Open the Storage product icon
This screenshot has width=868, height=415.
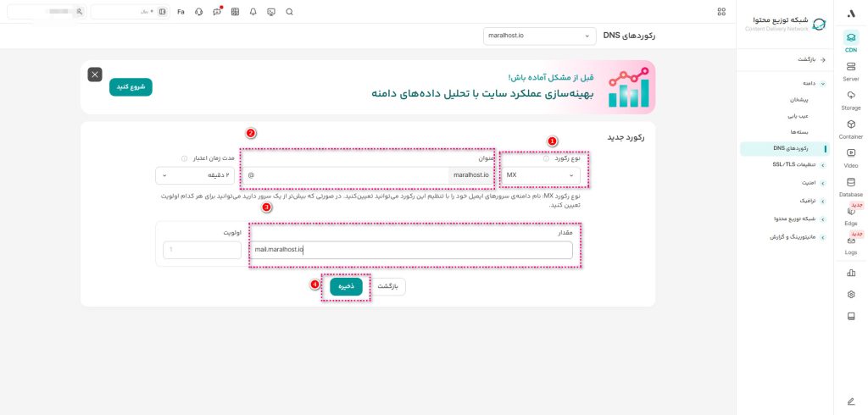pyautogui.click(x=851, y=100)
